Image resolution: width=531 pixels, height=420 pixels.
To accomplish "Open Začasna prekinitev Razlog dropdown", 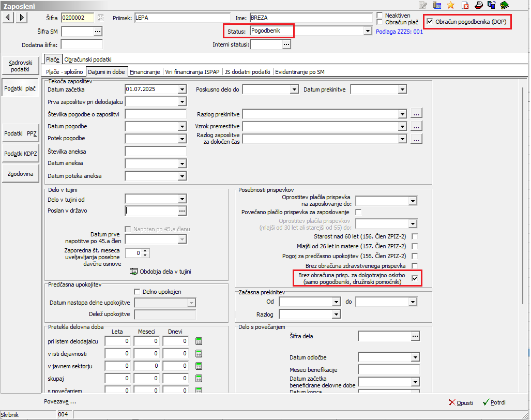I will pos(336,314).
